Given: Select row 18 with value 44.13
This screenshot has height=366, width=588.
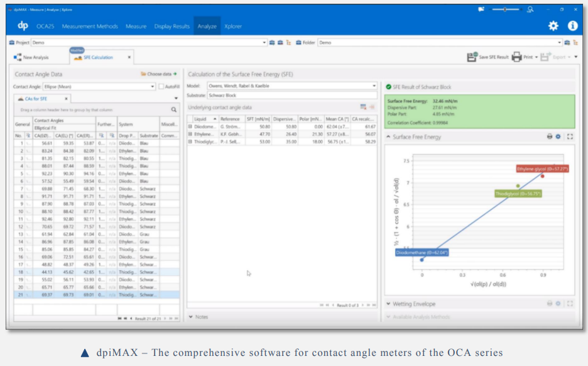Looking at the screenshot, I should (96, 272).
